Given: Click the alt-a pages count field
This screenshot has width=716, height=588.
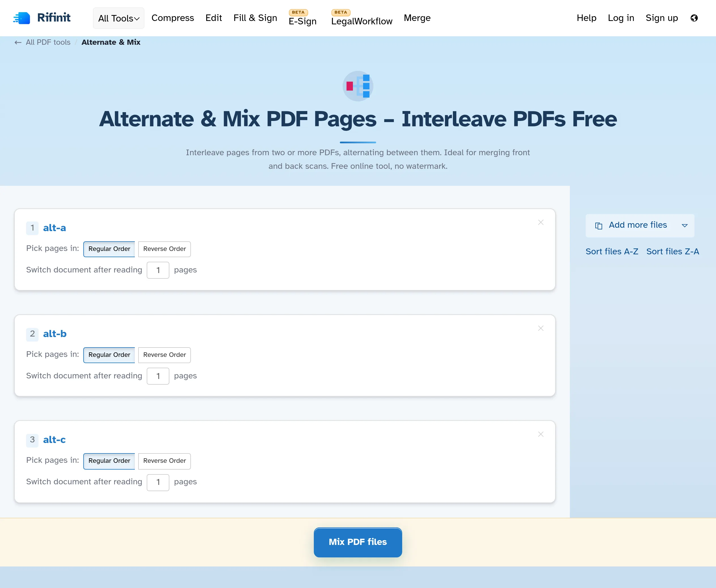Looking at the screenshot, I should pos(158,270).
